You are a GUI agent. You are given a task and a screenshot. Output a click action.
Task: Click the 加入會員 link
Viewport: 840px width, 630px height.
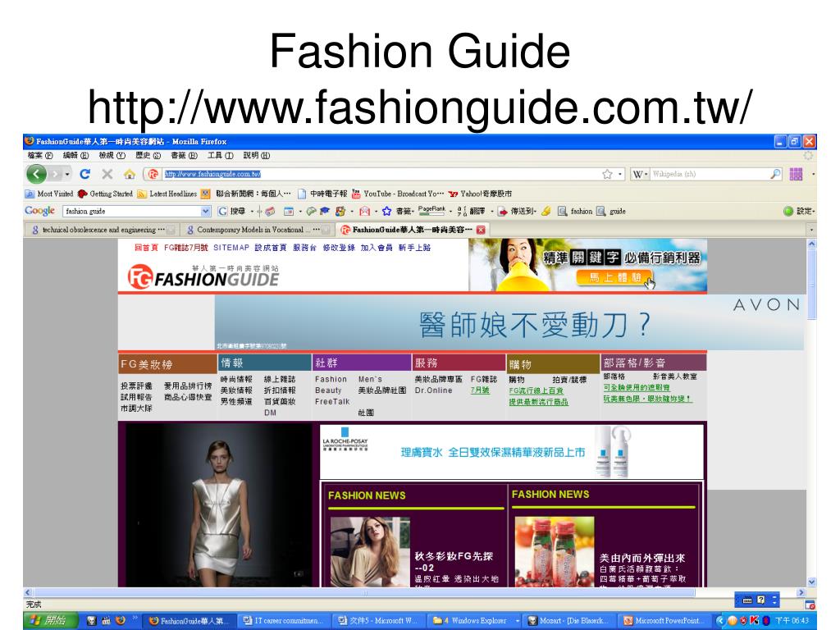(377, 248)
